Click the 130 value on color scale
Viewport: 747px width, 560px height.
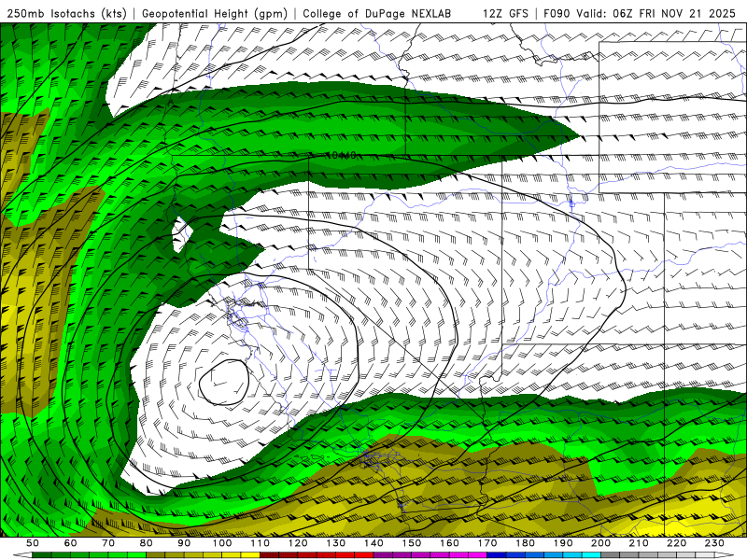pos(335,543)
